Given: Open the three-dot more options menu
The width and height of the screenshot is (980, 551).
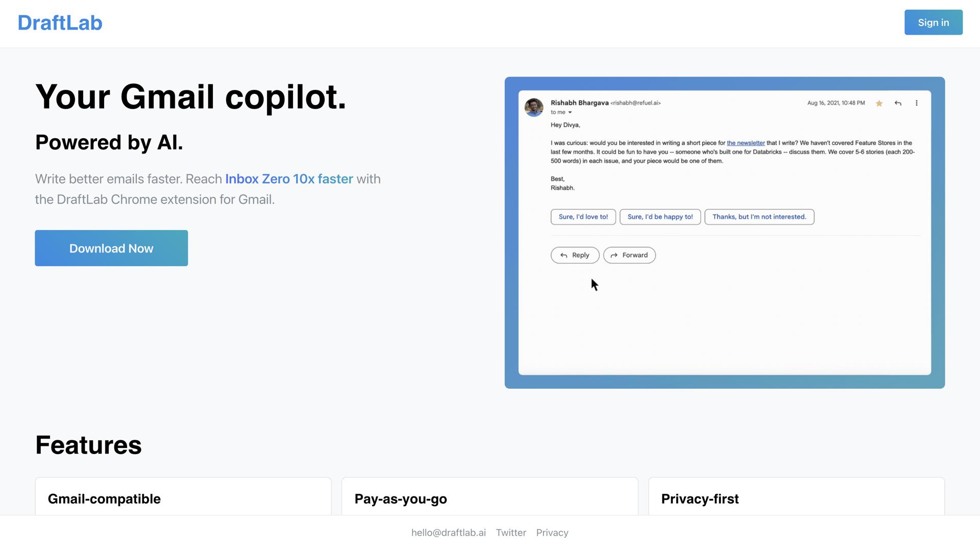Looking at the screenshot, I should click(x=916, y=103).
